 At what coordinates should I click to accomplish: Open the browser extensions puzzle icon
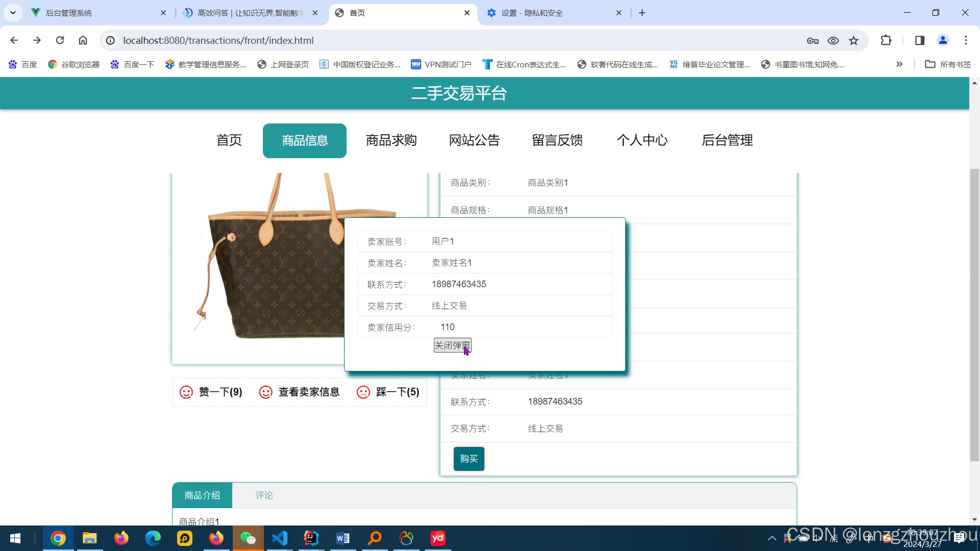click(886, 40)
